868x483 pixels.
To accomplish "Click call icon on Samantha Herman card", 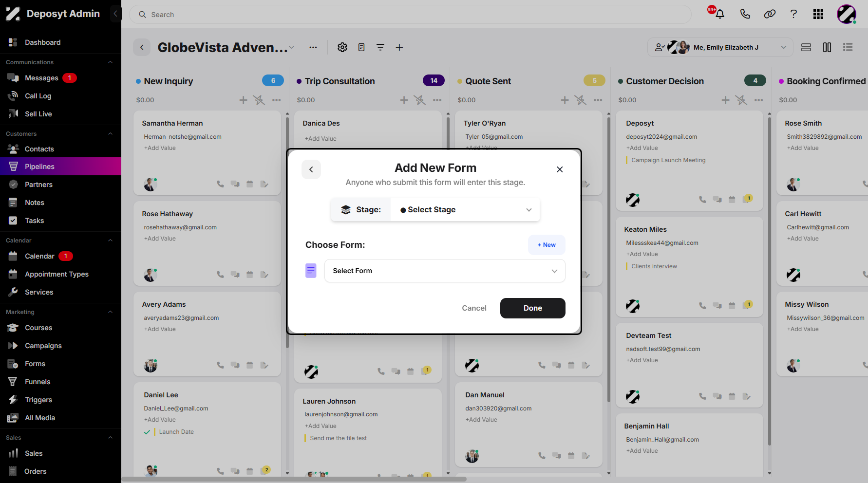I will pos(220,184).
